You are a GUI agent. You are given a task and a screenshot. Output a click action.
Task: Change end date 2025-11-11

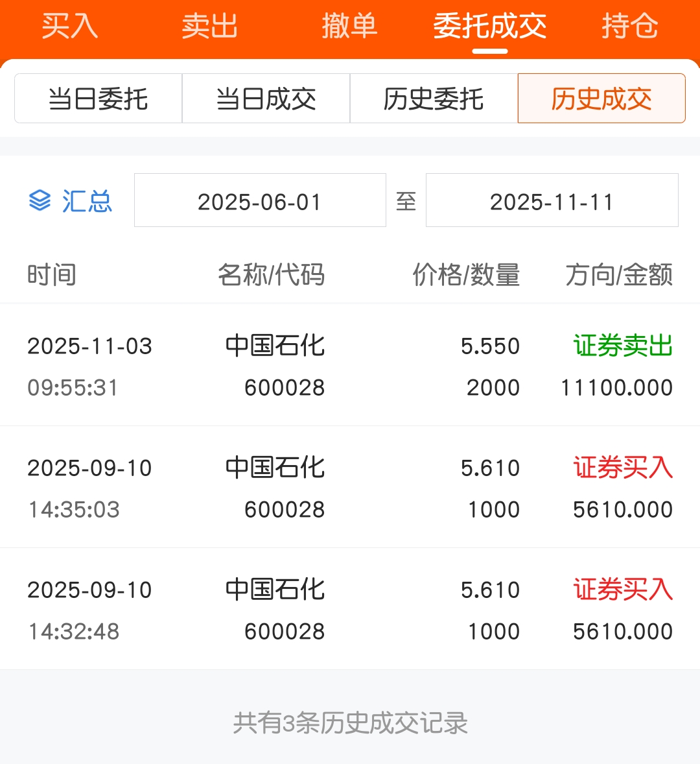tap(552, 200)
